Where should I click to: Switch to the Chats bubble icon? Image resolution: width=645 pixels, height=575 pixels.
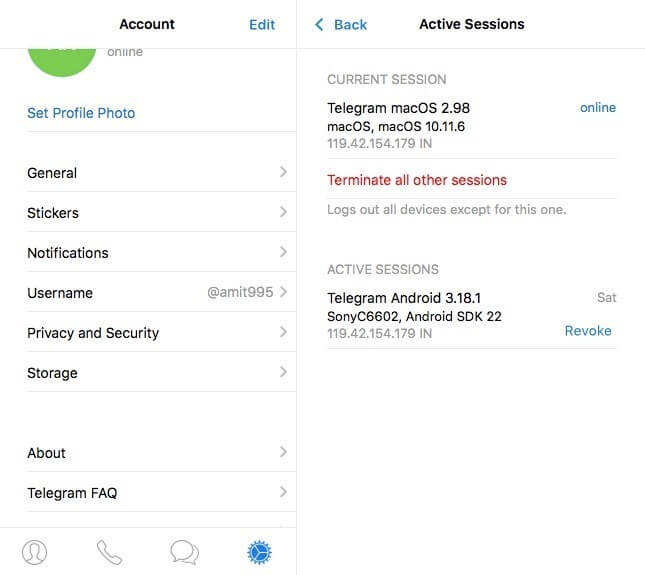tap(184, 552)
